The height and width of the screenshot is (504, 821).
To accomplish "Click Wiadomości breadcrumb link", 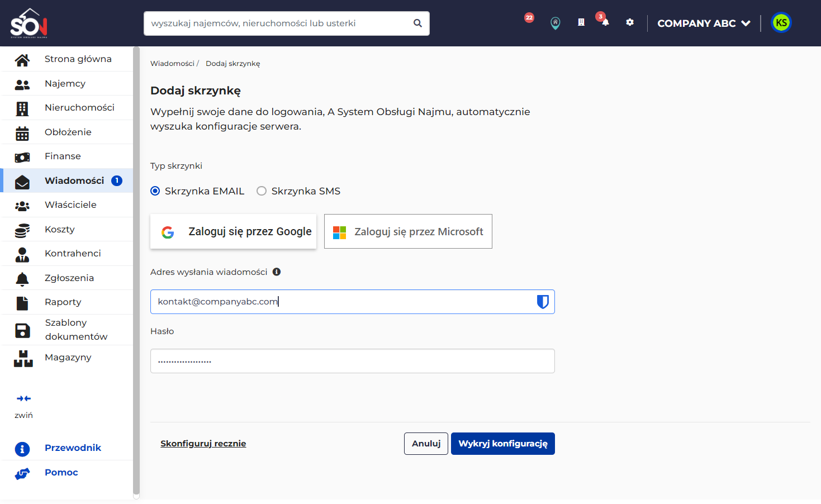I will point(172,64).
